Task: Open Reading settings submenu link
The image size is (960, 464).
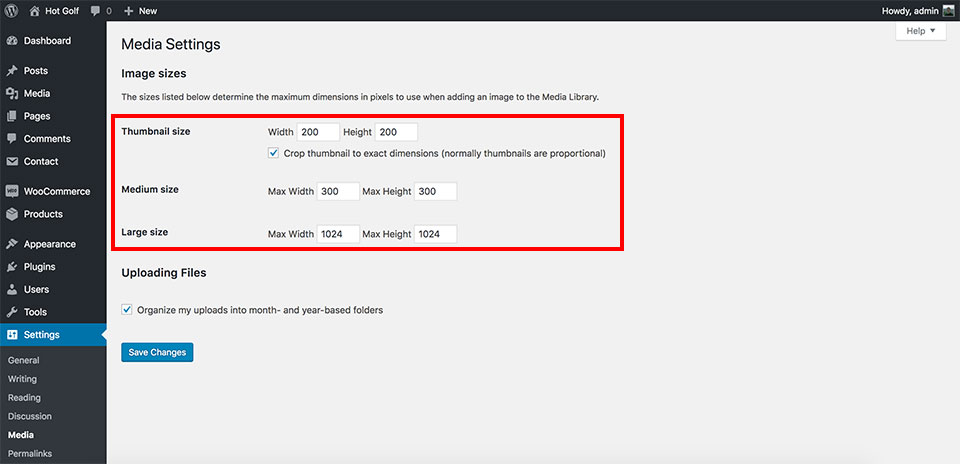Action: tap(24, 398)
